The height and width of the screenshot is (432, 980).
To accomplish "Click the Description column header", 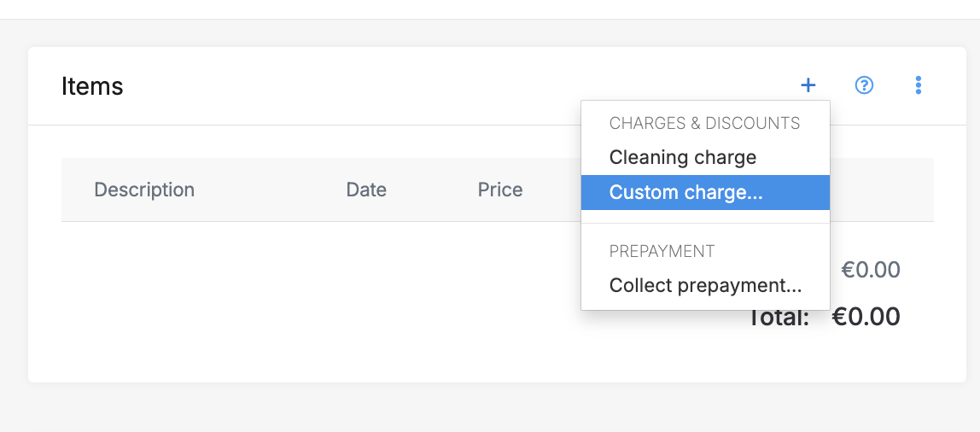I will point(144,190).
